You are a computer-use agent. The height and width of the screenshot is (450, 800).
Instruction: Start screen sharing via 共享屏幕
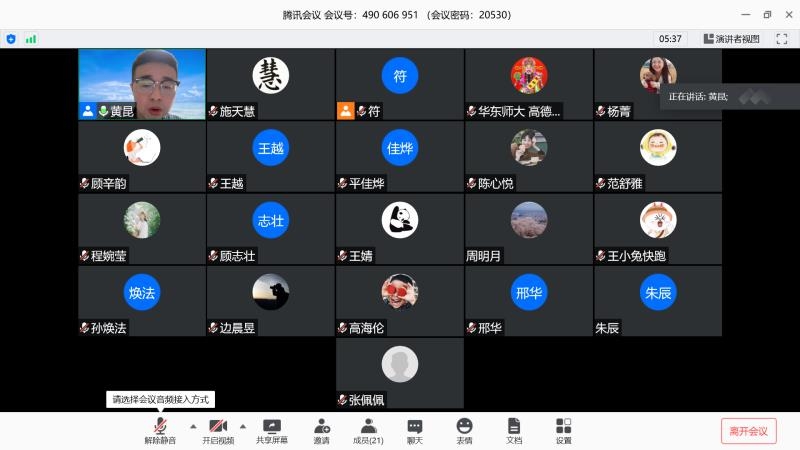click(x=271, y=430)
